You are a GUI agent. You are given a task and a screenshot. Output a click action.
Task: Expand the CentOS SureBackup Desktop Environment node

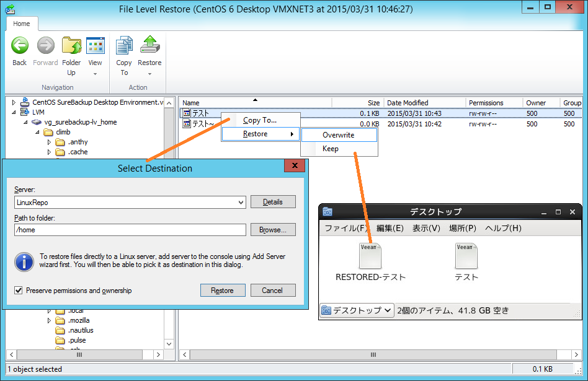(14, 102)
